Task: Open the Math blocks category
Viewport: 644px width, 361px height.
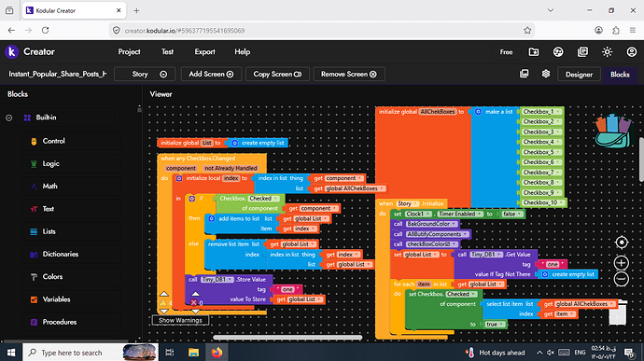Action: (71, 186)
